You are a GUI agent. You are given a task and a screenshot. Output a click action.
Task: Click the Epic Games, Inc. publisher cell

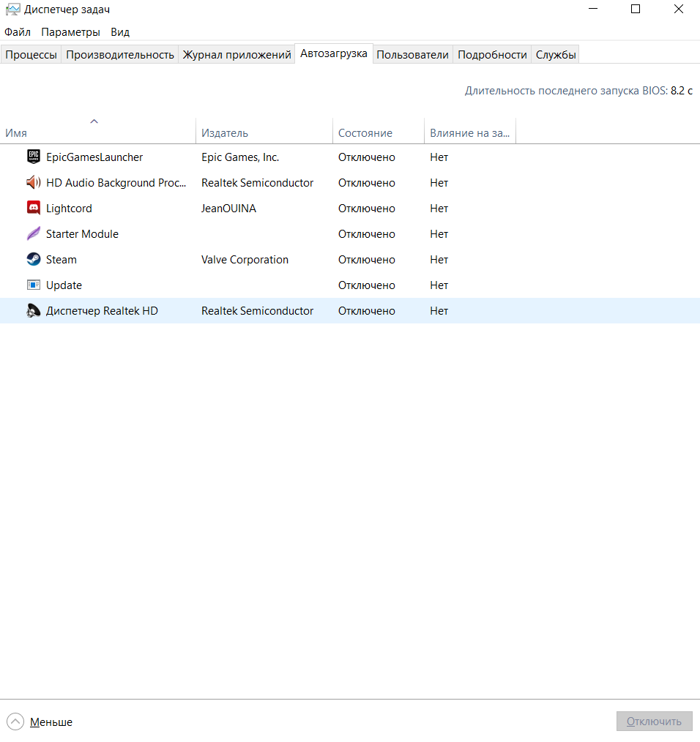point(240,157)
